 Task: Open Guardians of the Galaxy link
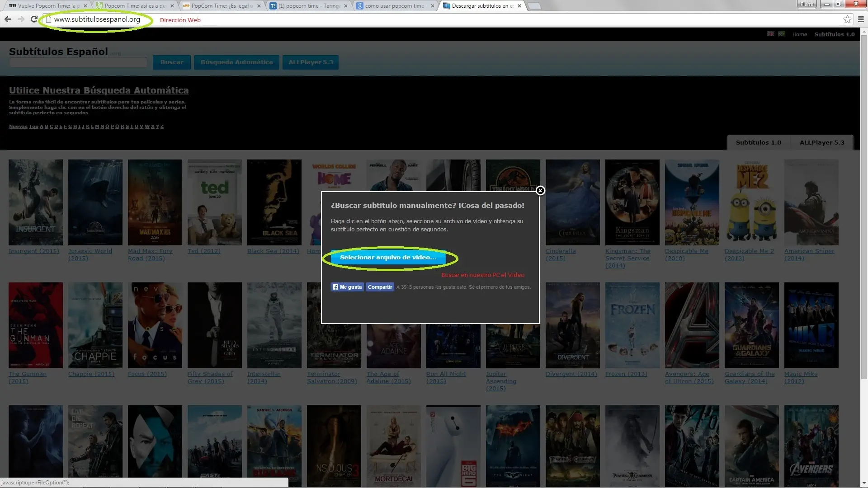750,378
